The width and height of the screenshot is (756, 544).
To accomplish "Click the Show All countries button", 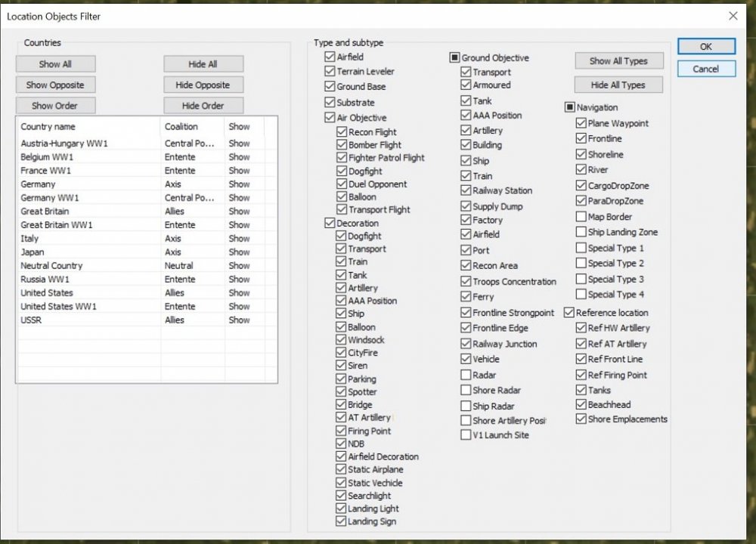I will click(55, 64).
